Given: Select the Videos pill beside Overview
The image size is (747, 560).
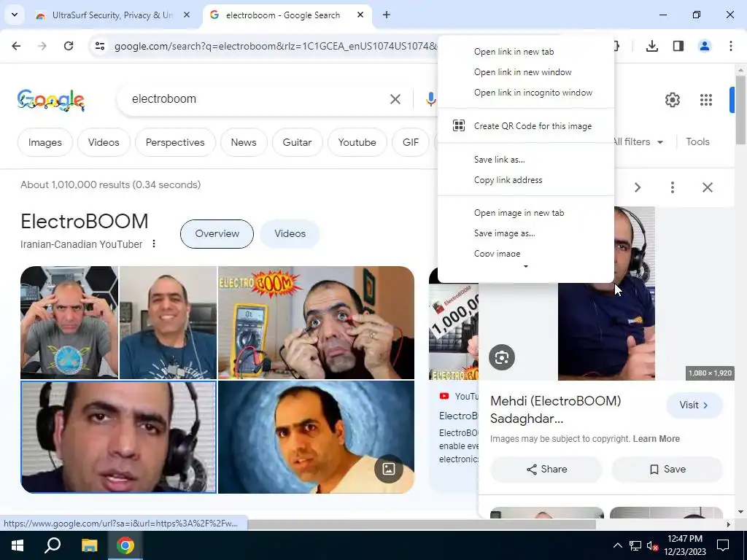Looking at the screenshot, I should (290, 233).
